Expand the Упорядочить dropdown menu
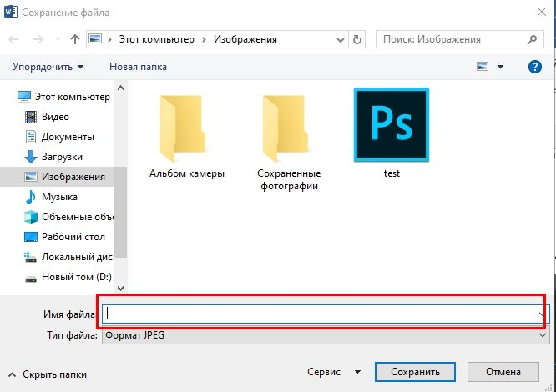 click(48, 67)
